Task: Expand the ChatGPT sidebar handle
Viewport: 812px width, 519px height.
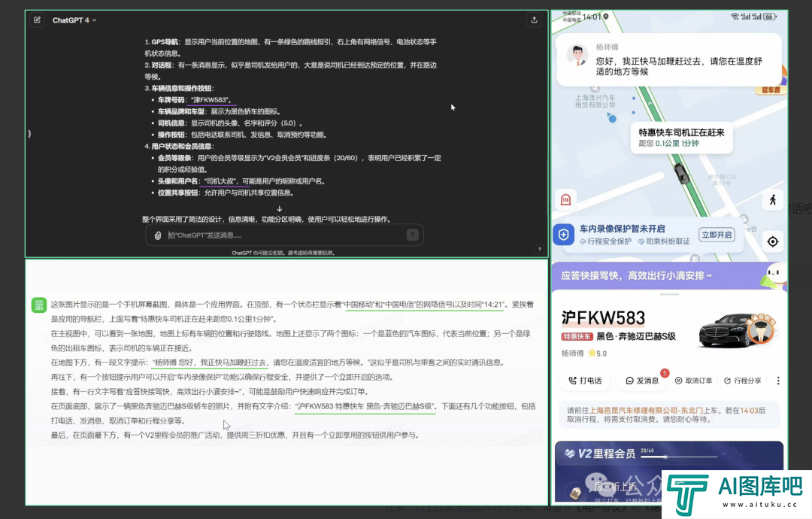Action: click(x=29, y=134)
